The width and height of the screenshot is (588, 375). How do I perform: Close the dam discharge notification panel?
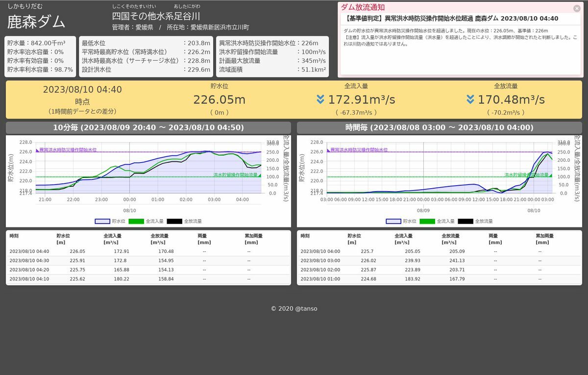click(x=577, y=8)
